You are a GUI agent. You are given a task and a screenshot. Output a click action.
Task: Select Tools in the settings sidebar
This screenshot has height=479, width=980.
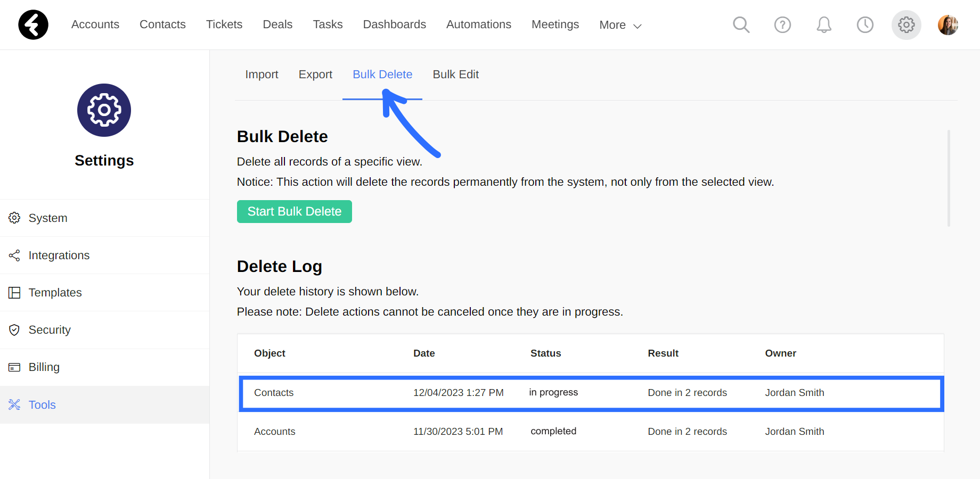coord(104,404)
